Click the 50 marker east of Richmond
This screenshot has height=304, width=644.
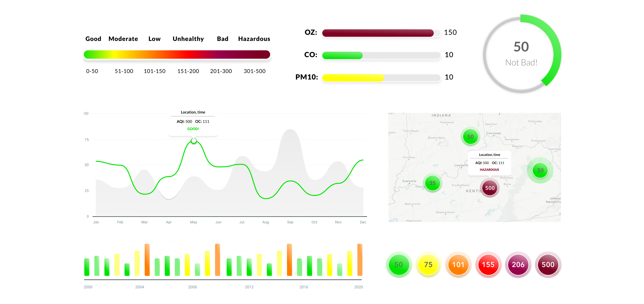pos(540,170)
